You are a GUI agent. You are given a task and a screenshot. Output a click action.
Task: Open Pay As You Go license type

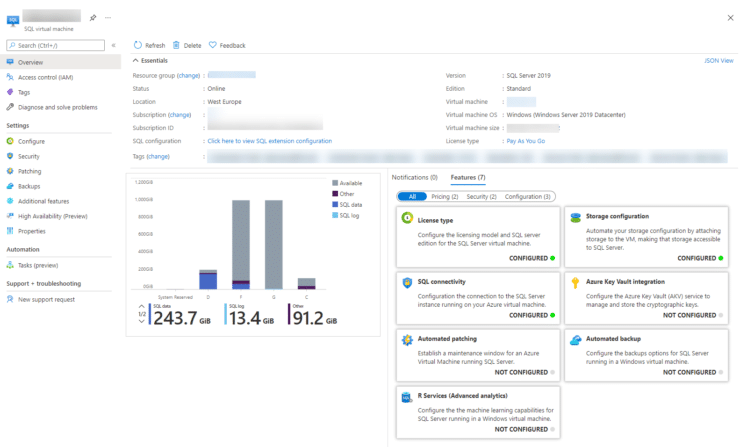click(x=526, y=141)
